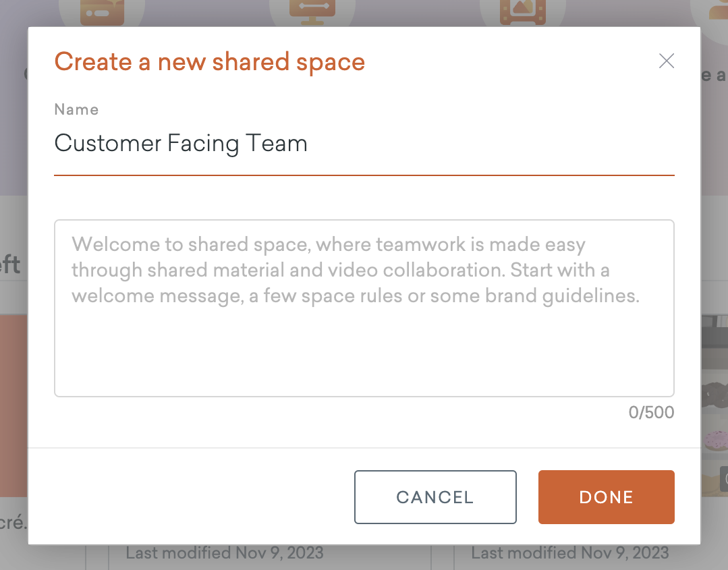Click the "Name" field label
The image size is (728, 570).
pyautogui.click(x=76, y=109)
